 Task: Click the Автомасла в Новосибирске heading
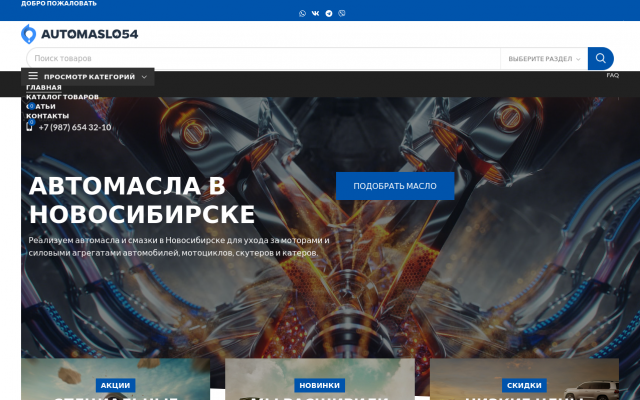click(x=142, y=200)
